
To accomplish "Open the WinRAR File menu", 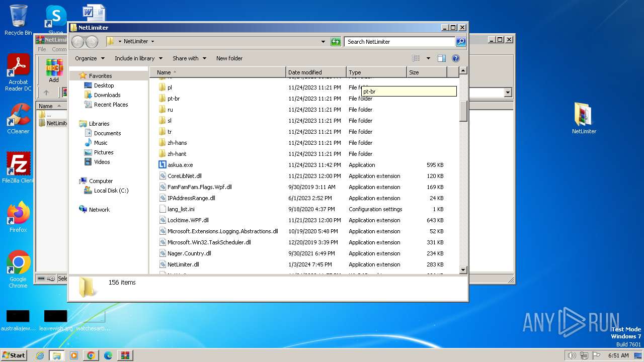I will 42,49.
